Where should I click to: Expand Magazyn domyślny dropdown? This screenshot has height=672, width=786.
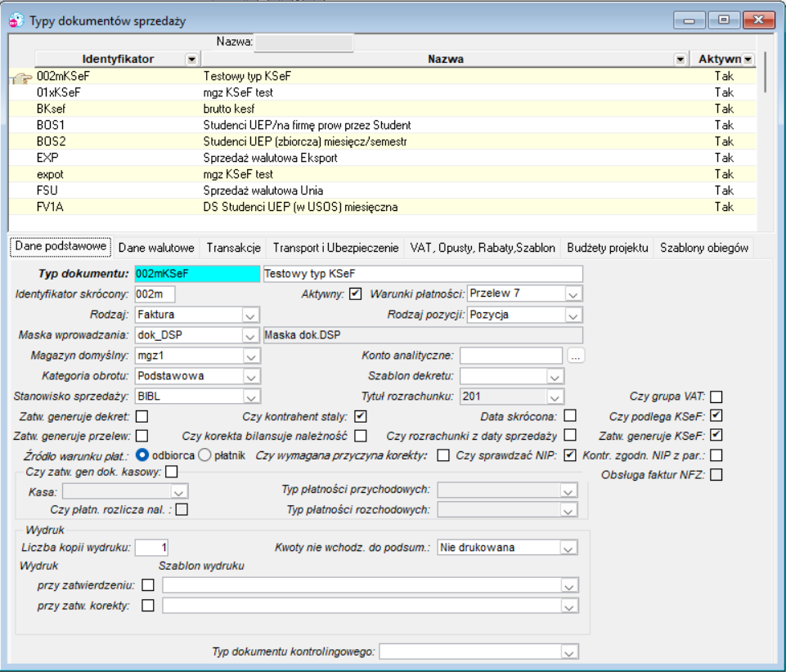(251, 356)
